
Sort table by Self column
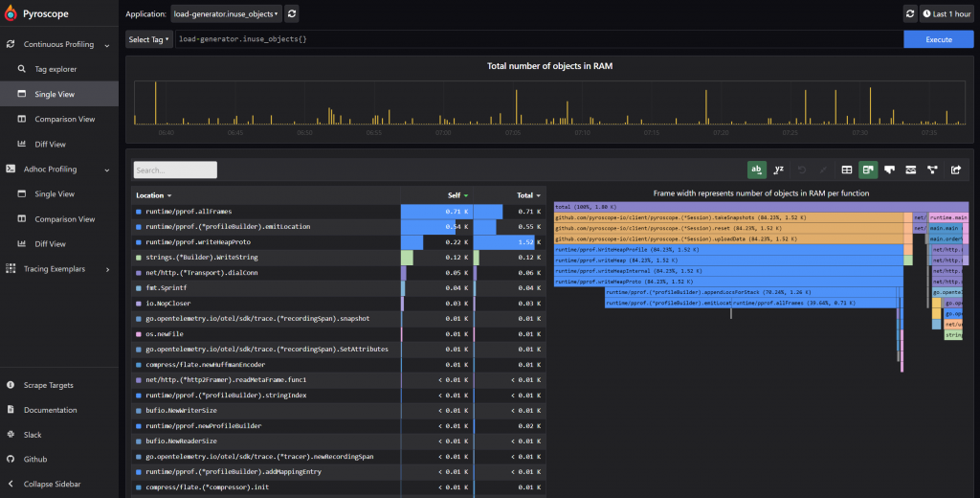point(458,195)
